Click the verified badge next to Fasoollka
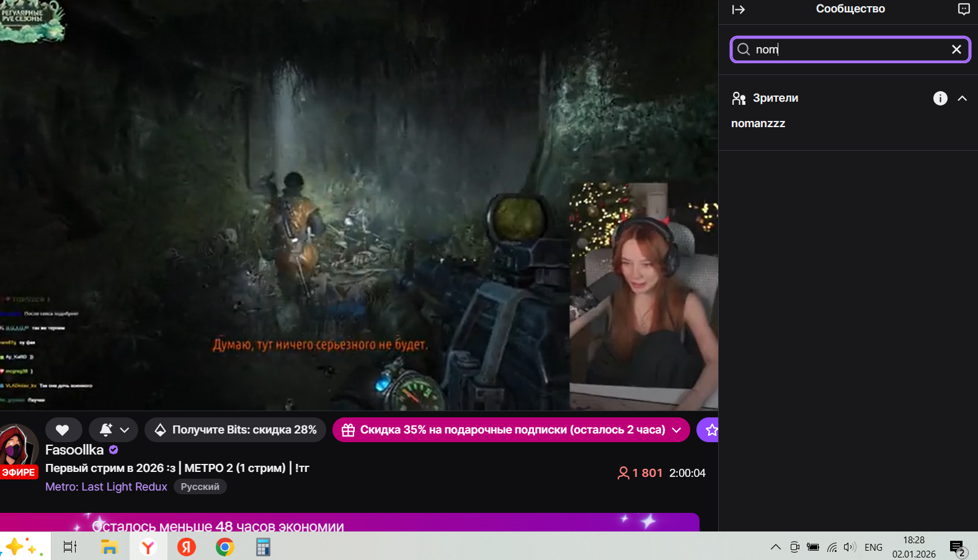Screen dimensions: 978x560 point(113,450)
